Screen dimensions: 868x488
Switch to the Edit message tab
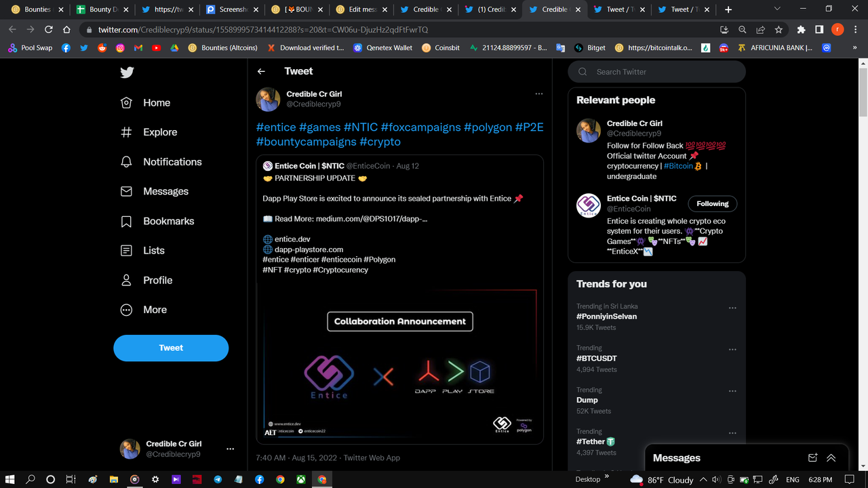pos(360,9)
